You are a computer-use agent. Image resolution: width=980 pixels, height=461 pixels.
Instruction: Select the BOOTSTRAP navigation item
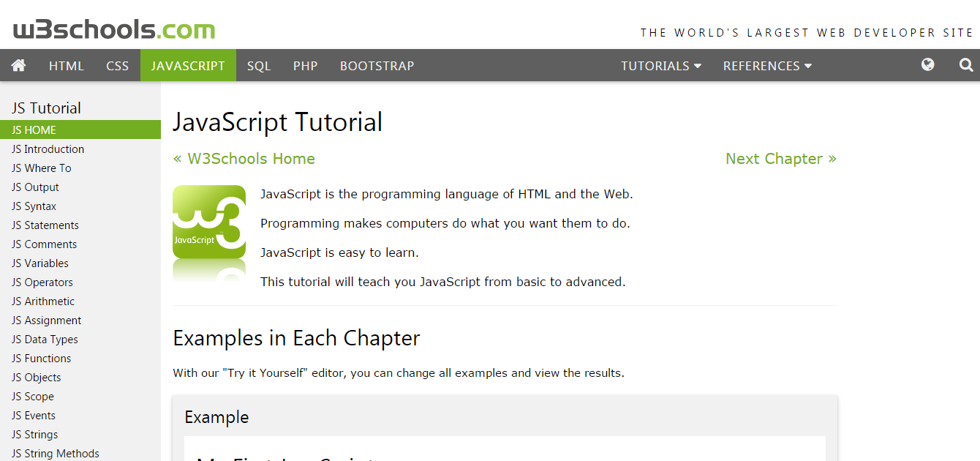[x=377, y=65]
